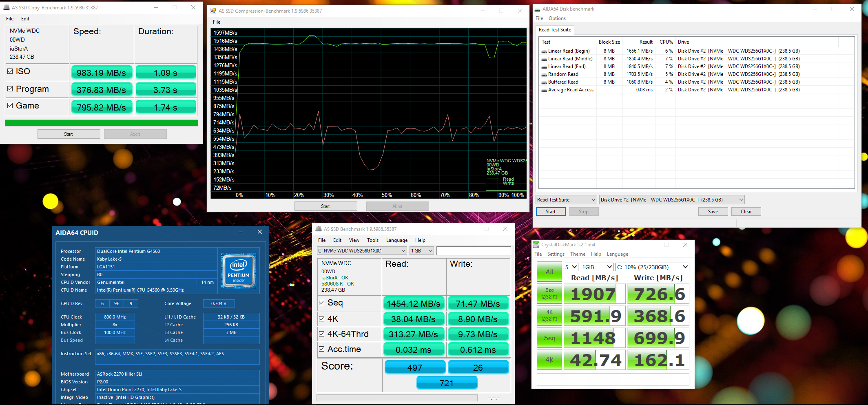Click the drive icon beside Linear Read (End)
The image size is (868, 405).
point(544,67)
